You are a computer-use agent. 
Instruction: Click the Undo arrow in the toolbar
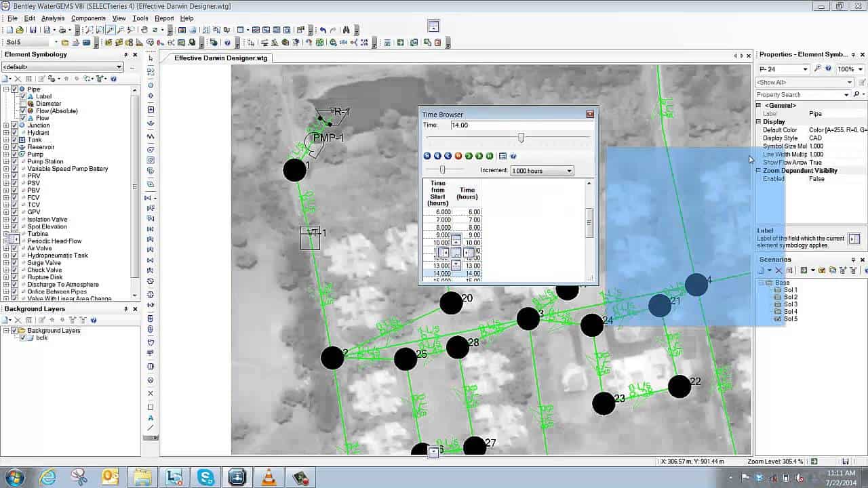click(x=323, y=30)
